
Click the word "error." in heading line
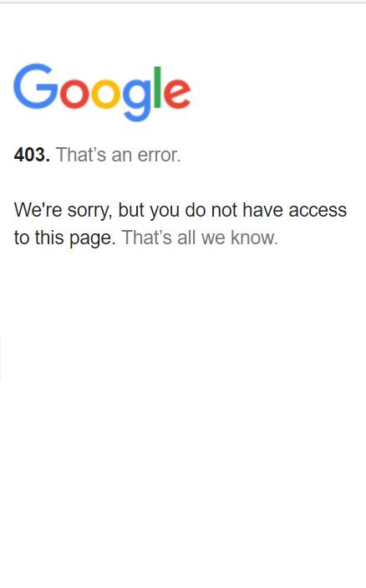(160, 155)
